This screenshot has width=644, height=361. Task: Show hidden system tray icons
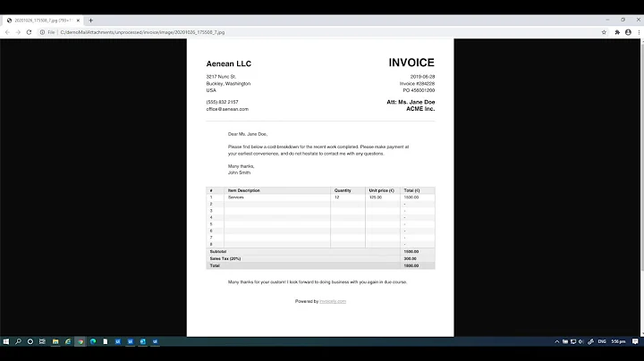[557, 341]
